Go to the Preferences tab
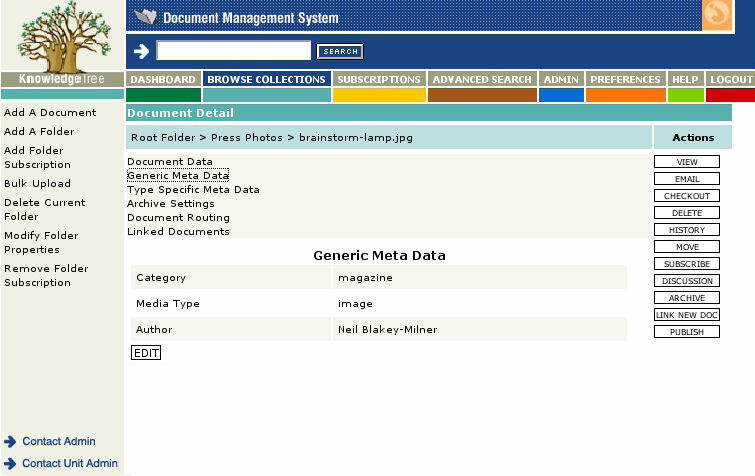 [625, 80]
